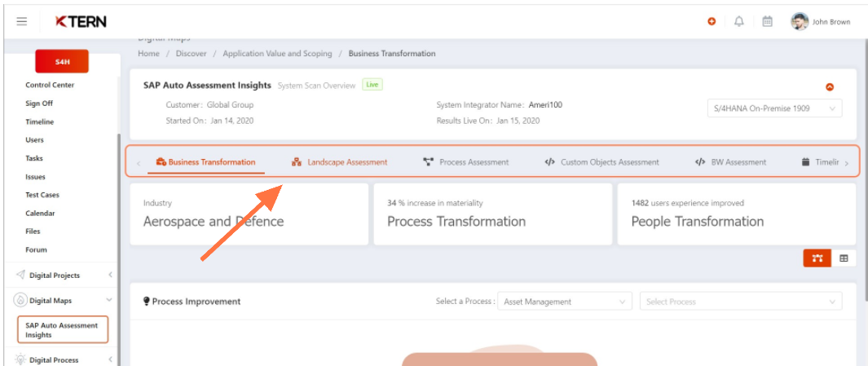Open Control Center in the sidebar

[x=50, y=85]
